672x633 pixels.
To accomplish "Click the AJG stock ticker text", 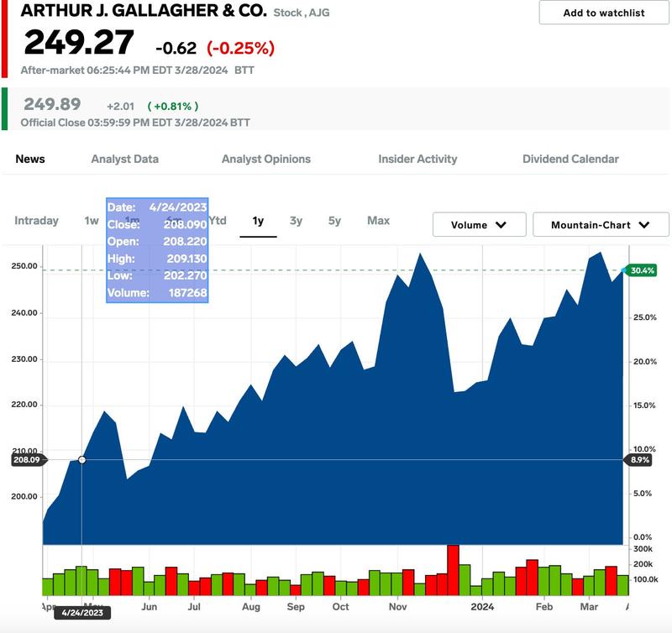I will point(319,13).
